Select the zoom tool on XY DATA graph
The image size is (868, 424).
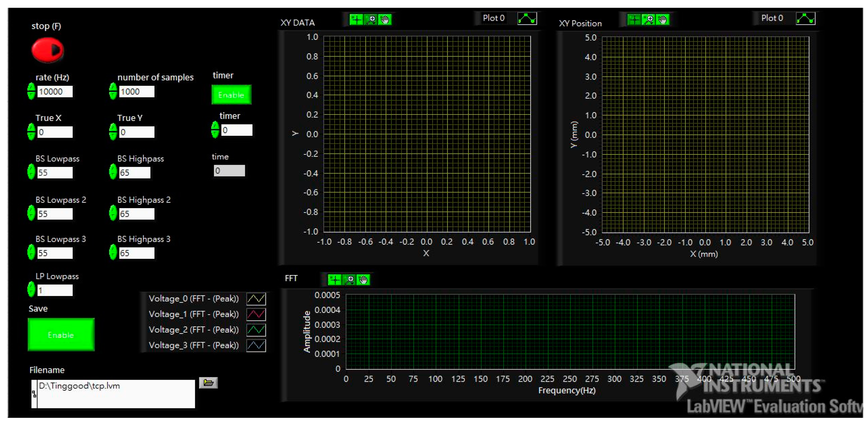coord(371,20)
